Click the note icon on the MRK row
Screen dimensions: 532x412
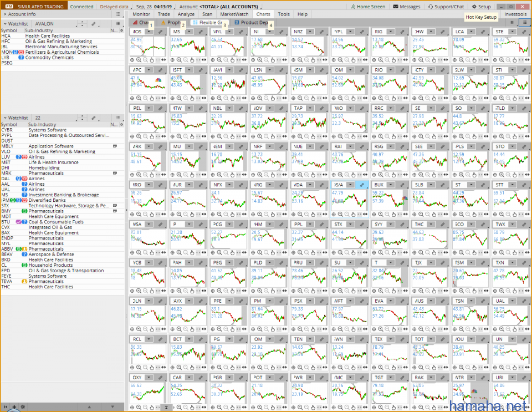click(x=115, y=173)
